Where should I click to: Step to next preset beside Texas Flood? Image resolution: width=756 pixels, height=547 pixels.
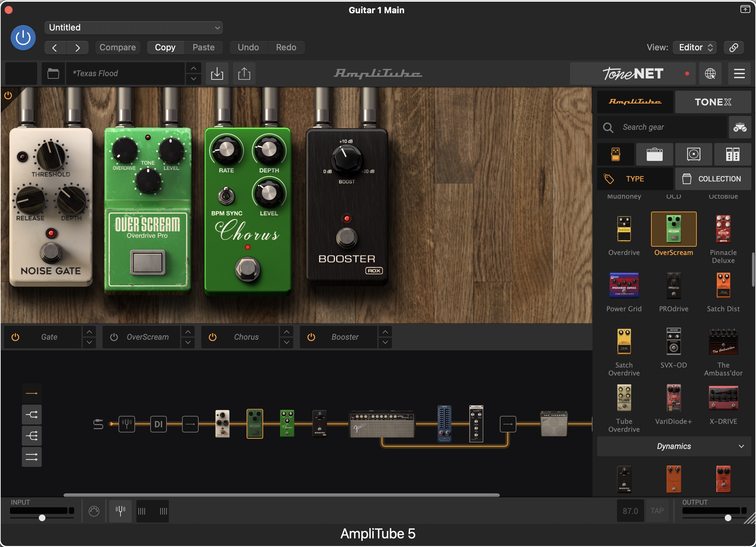(x=193, y=79)
